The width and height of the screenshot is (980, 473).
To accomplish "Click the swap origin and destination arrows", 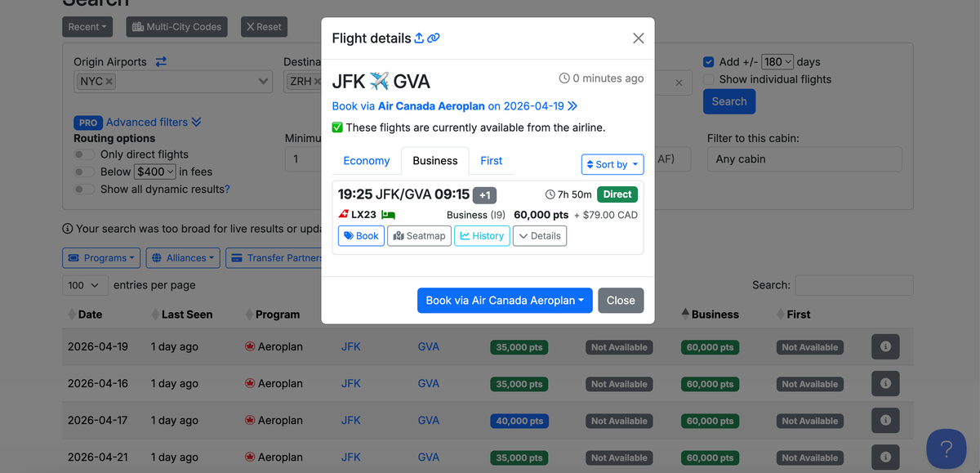I will click(x=161, y=61).
